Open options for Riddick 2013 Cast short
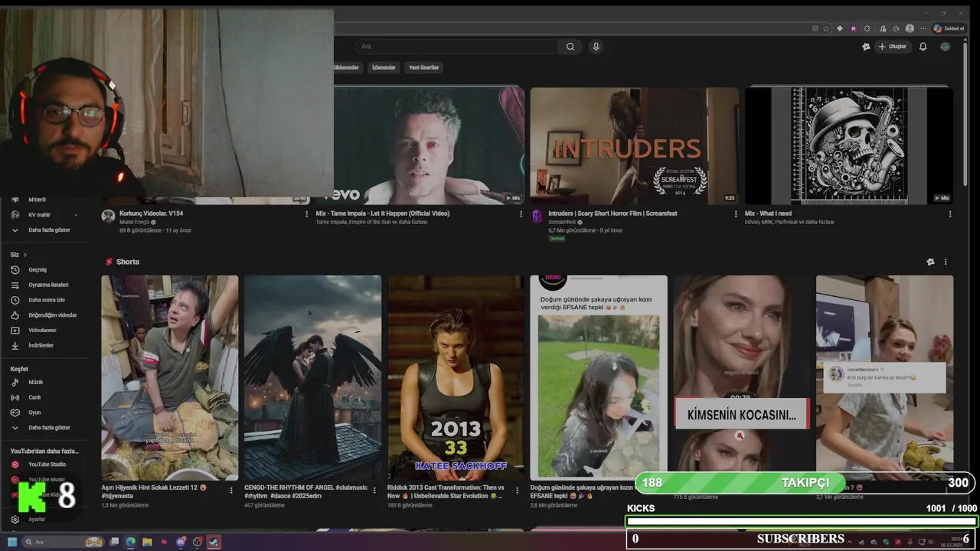The height and width of the screenshot is (551, 980). 518,491
